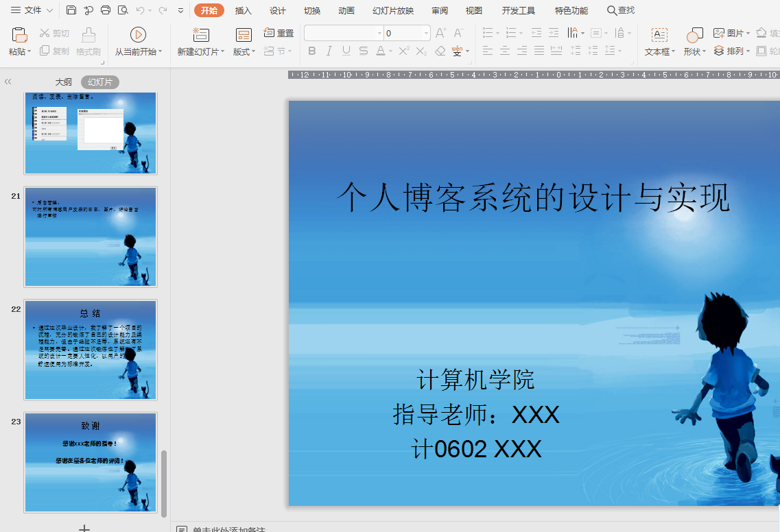Switch to the 动画 (Animation) tab
The width and height of the screenshot is (780, 532).
pos(346,10)
